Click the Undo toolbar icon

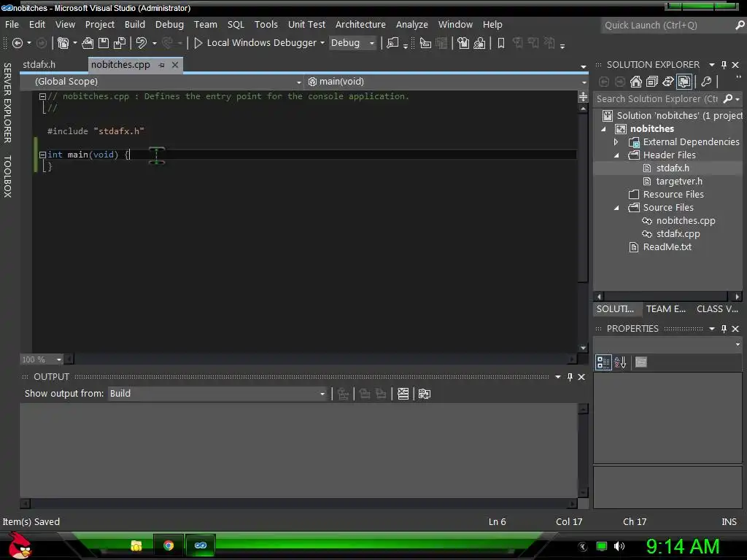[x=141, y=43]
